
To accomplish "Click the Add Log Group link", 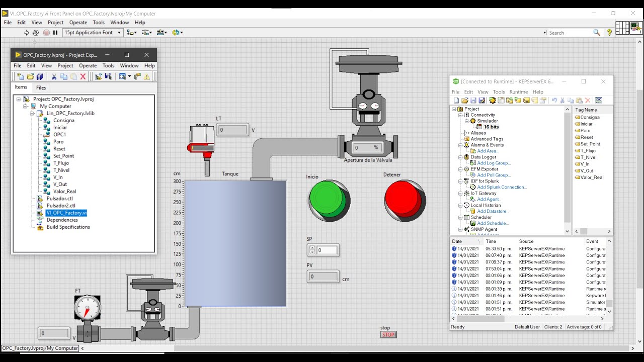I will pyautogui.click(x=493, y=163).
